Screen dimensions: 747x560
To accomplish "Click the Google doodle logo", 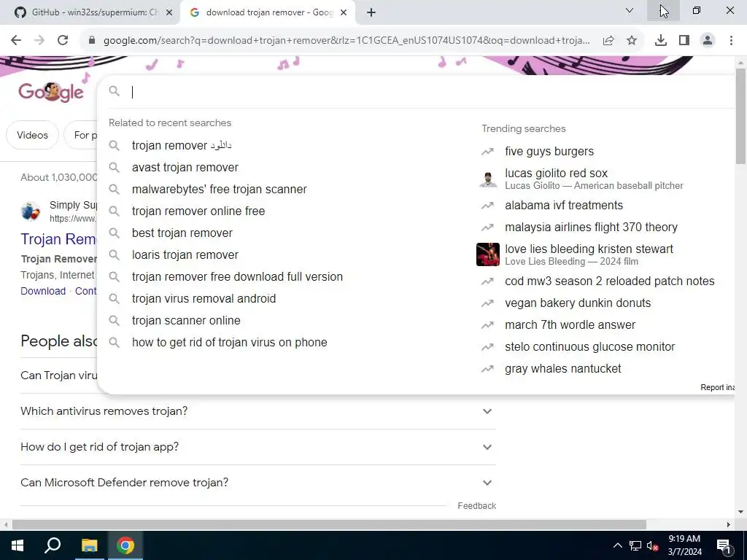I will pyautogui.click(x=51, y=91).
